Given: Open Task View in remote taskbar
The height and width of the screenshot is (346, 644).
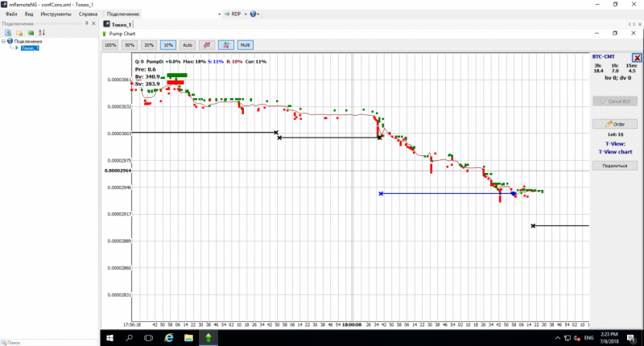Looking at the screenshot, I should pyautogui.click(x=148, y=338).
